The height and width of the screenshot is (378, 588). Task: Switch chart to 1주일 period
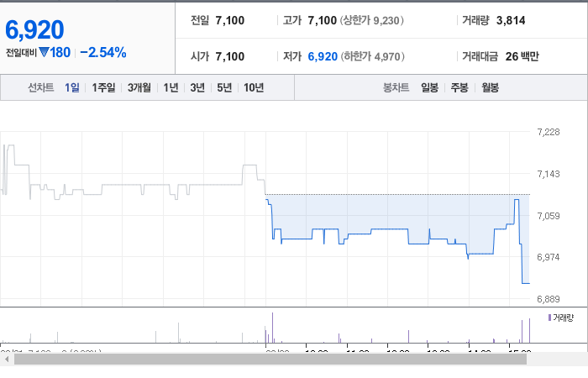pyautogui.click(x=103, y=87)
